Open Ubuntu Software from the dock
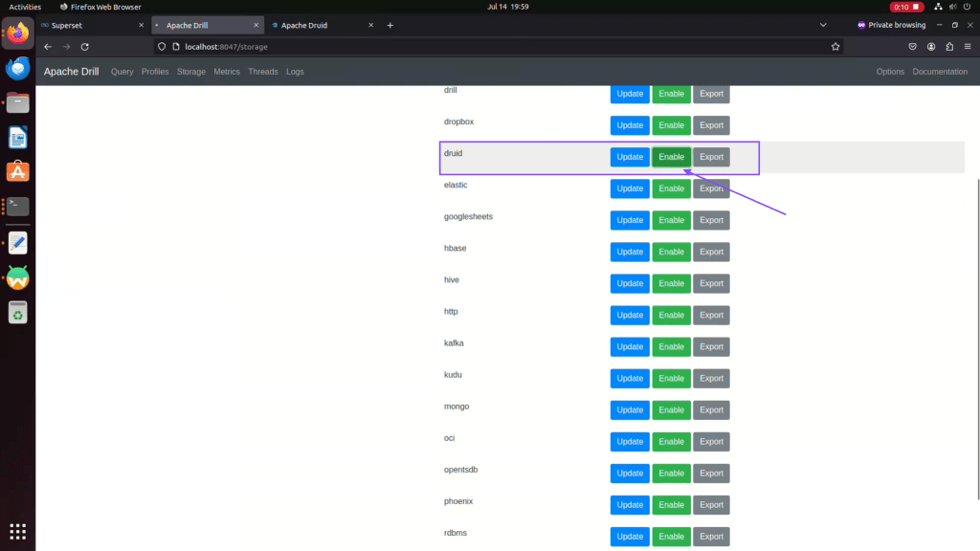980x551 pixels. point(17,172)
